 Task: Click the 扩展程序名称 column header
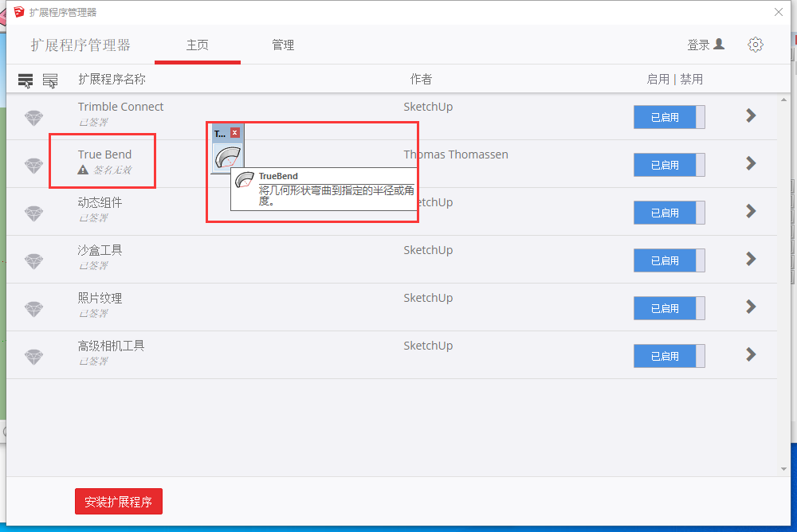click(112, 80)
